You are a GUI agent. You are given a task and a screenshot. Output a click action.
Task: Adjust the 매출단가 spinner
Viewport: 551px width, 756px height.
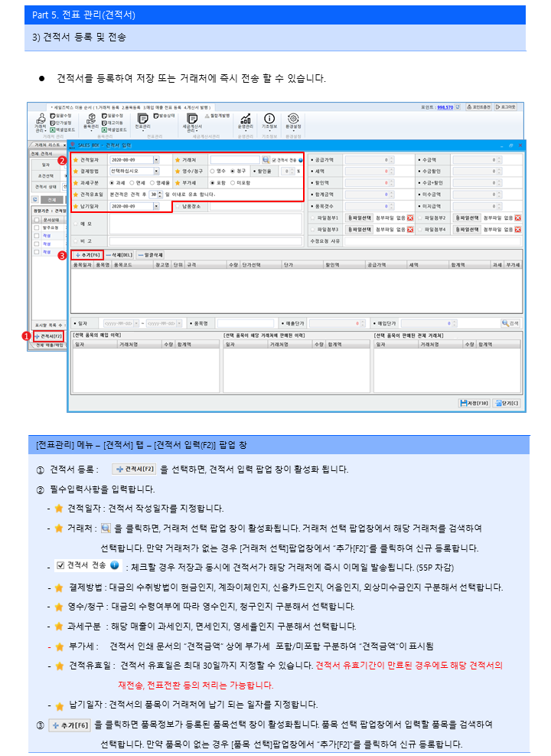(x=362, y=323)
